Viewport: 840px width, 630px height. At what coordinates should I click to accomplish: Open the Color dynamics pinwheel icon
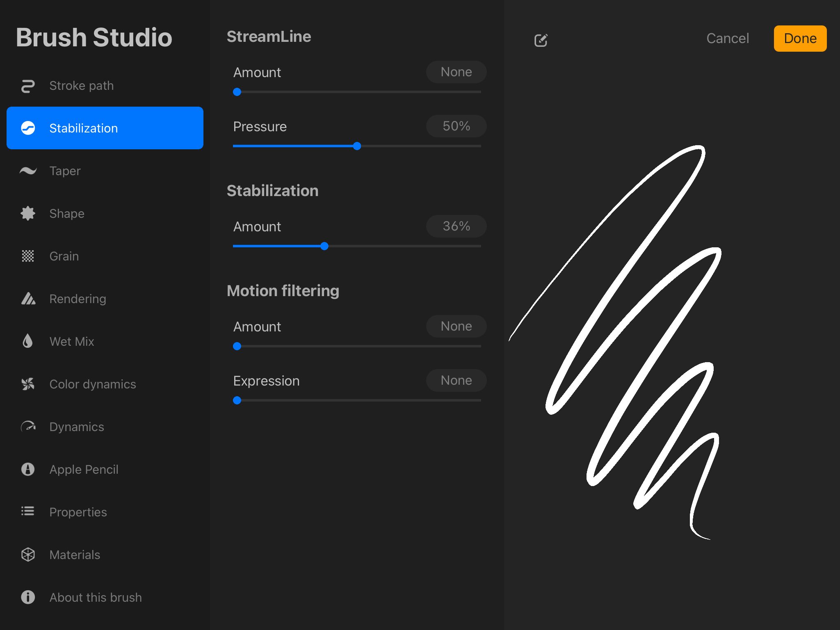[28, 384]
